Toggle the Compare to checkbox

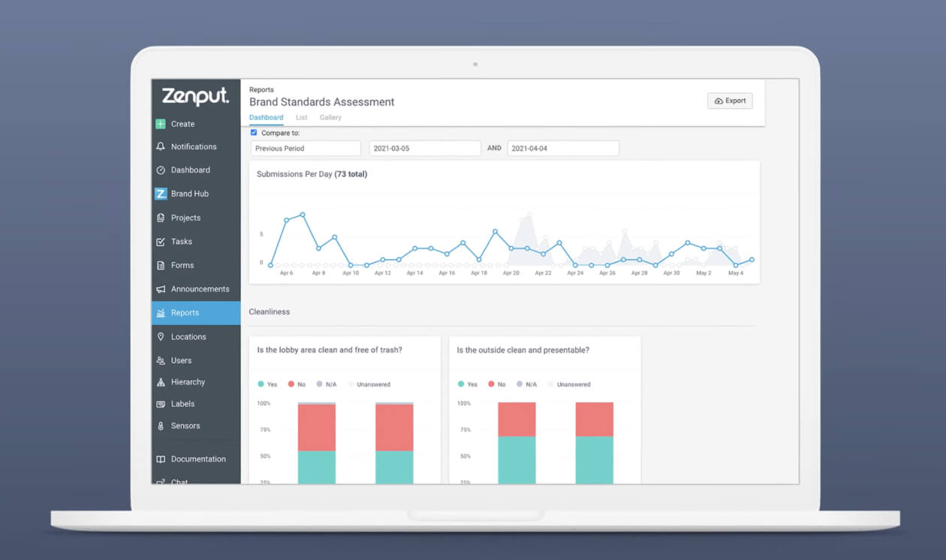click(x=254, y=132)
